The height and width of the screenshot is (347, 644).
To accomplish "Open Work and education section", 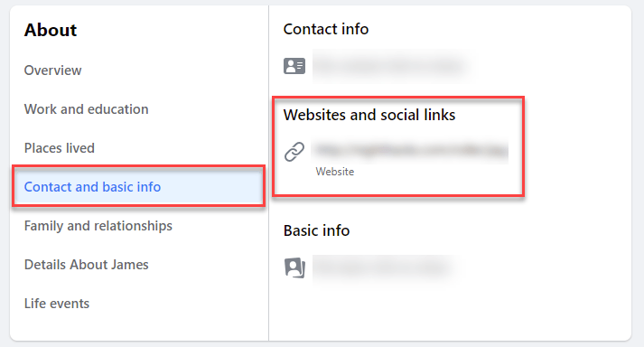I will click(x=86, y=109).
